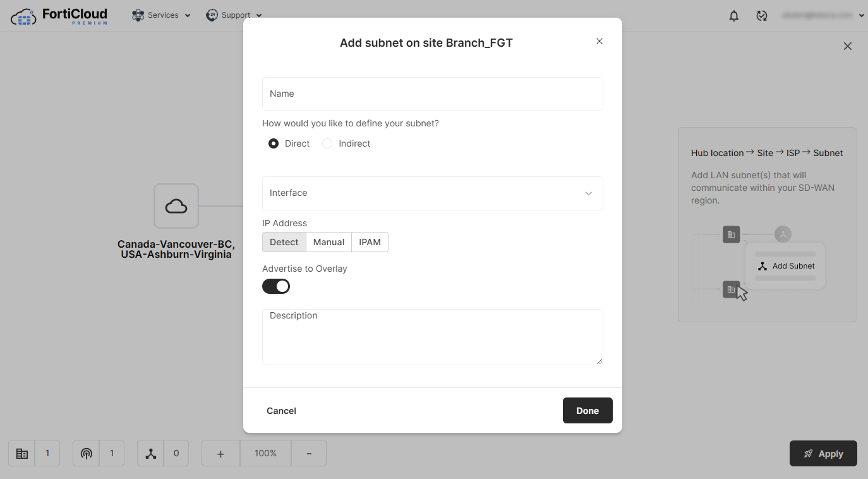Click the Apply button with rocket icon

tap(823, 453)
